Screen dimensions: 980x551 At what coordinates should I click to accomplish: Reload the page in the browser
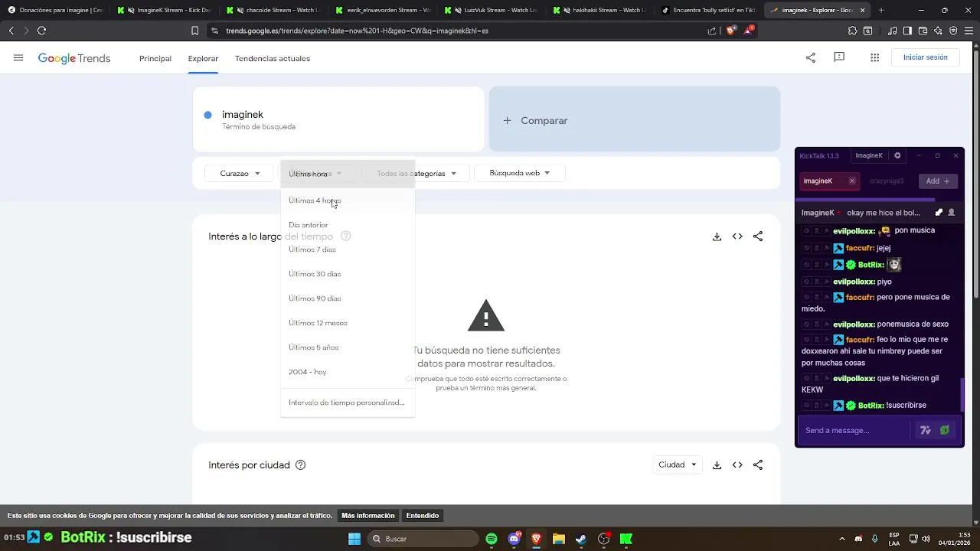pyautogui.click(x=41, y=31)
